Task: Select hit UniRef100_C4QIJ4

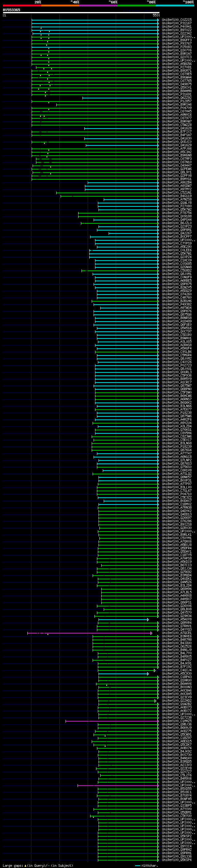Action: tap(176, 670)
